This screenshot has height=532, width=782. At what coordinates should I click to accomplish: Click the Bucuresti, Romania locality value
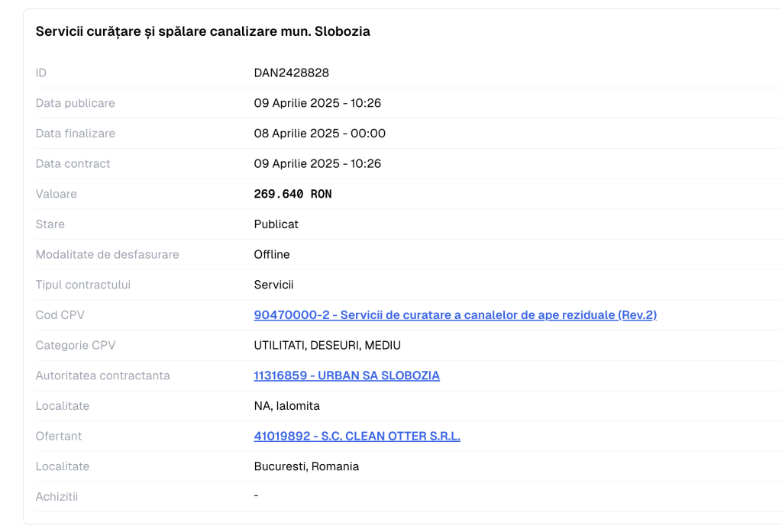click(x=306, y=466)
